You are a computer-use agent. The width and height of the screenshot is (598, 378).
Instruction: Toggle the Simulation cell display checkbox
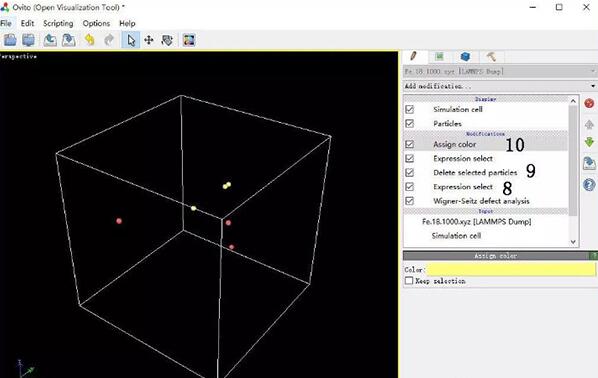coord(410,109)
